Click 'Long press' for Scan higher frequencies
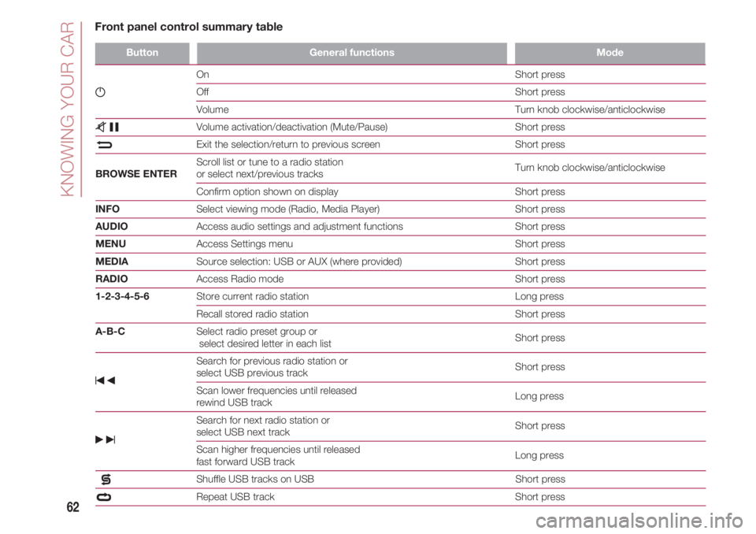 pyautogui.click(x=539, y=456)
